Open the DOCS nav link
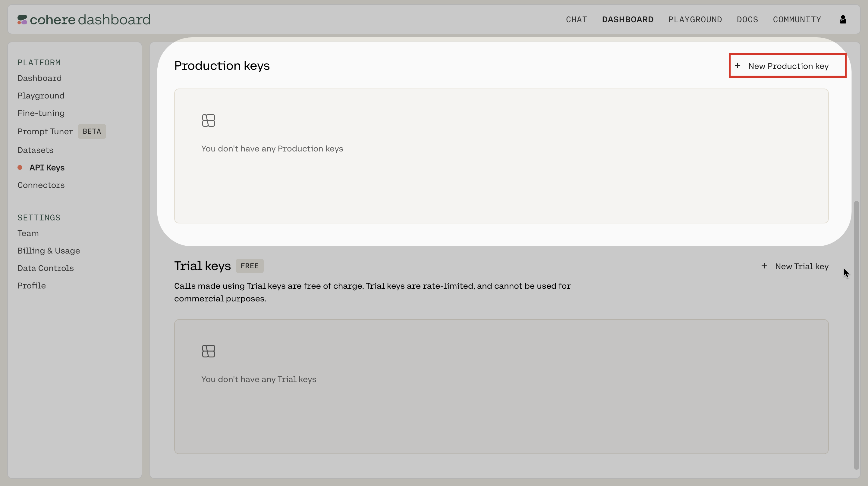Viewport: 868px width, 486px height. pos(747,20)
